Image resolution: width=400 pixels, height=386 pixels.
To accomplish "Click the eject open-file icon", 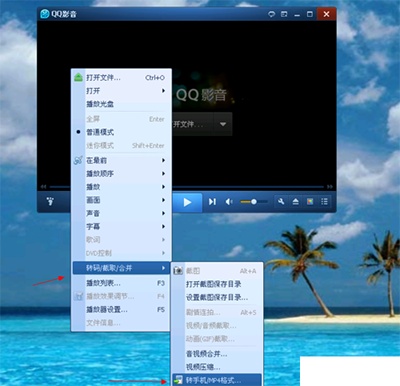I will coord(296,201).
